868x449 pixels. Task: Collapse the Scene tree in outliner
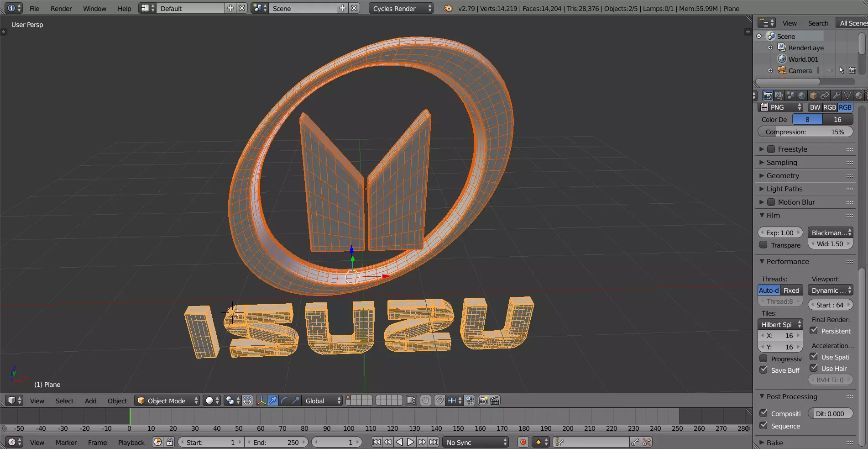click(759, 36)
